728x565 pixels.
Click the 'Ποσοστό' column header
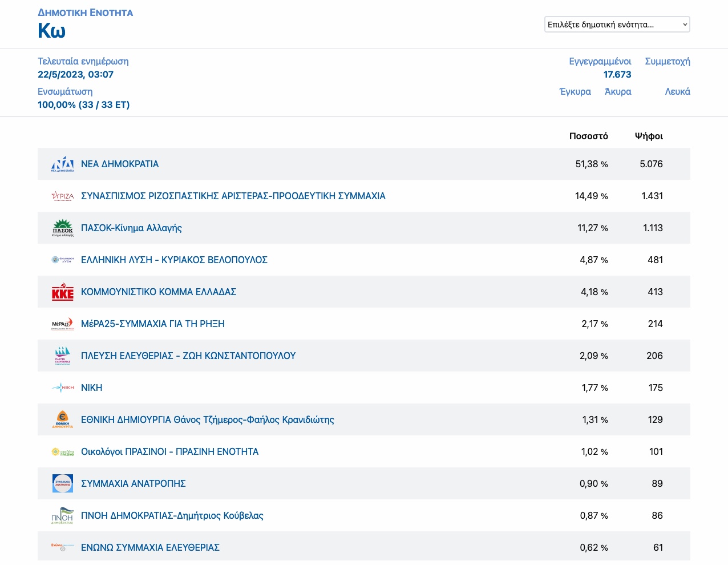[x=589, y=136]
